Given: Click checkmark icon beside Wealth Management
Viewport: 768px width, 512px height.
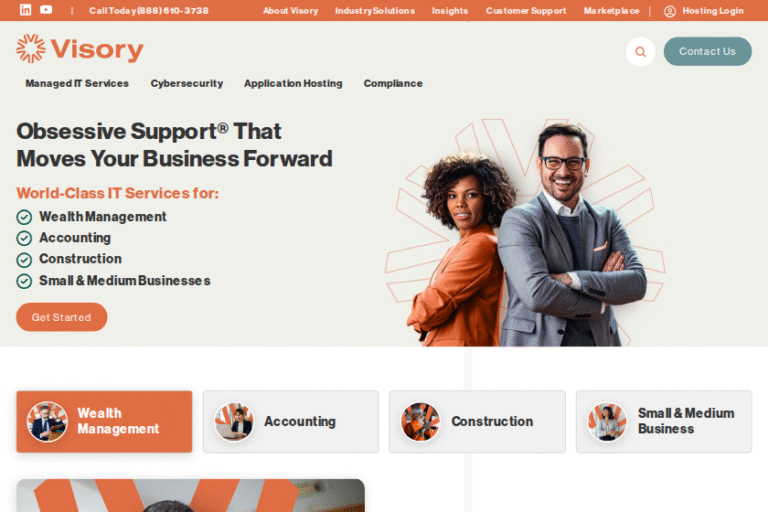Looking at the screenshot, I should (x=24, y=217).
